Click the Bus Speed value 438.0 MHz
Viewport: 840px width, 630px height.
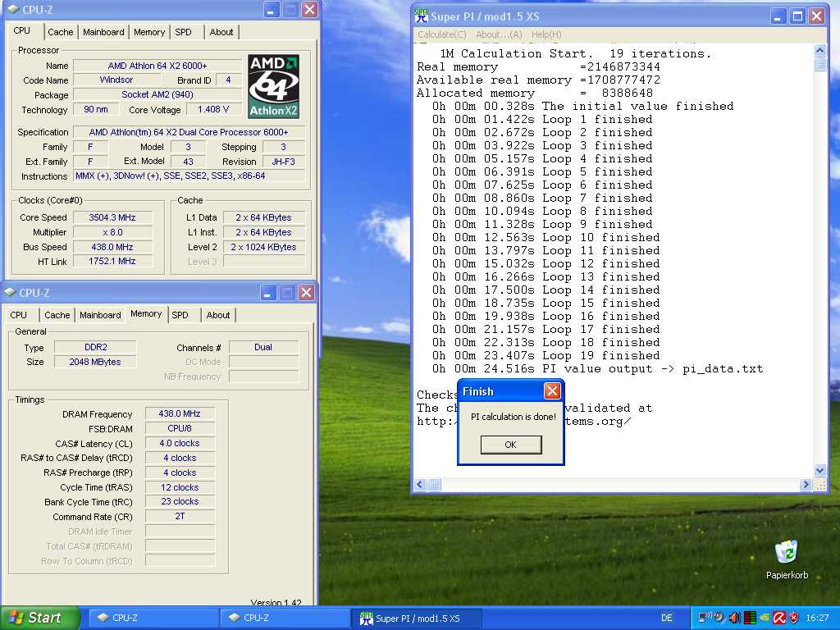click(x=112, y=247)
